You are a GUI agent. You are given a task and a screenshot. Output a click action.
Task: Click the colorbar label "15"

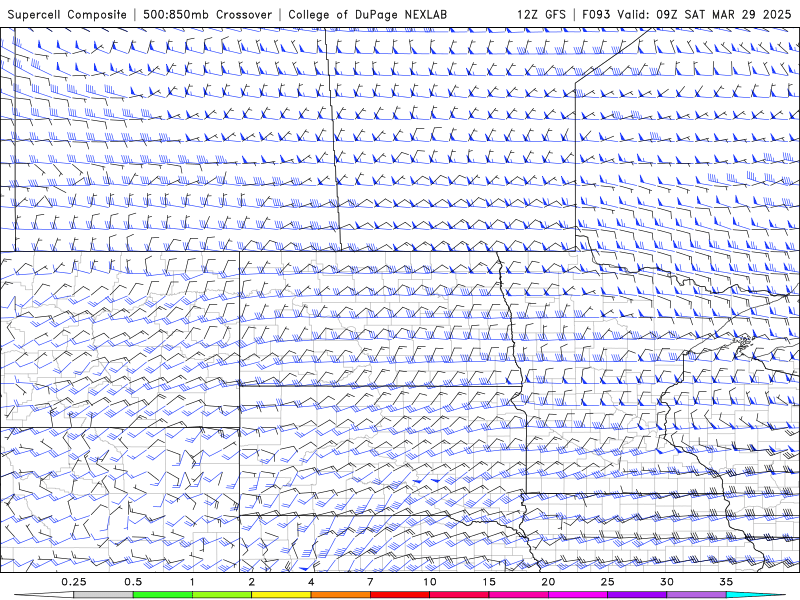(489, 582)
